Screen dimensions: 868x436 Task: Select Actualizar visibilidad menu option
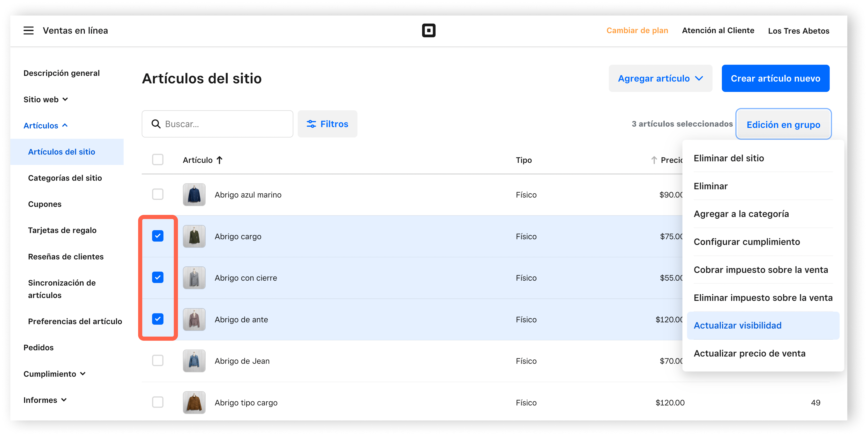(737, 325)
